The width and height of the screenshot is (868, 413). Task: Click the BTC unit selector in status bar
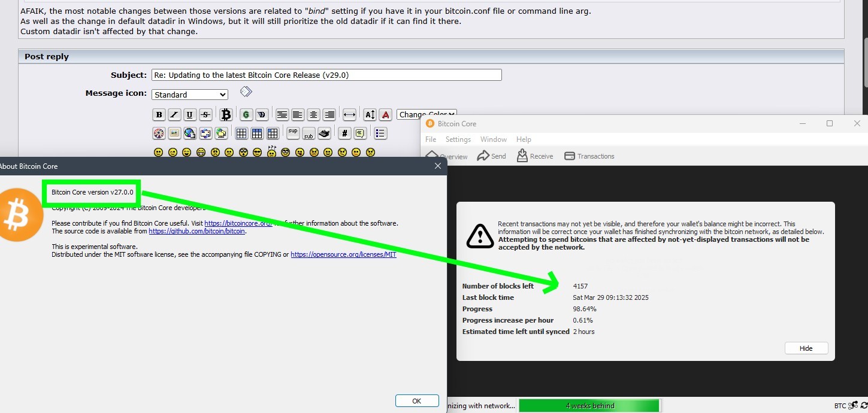point(840,406)
